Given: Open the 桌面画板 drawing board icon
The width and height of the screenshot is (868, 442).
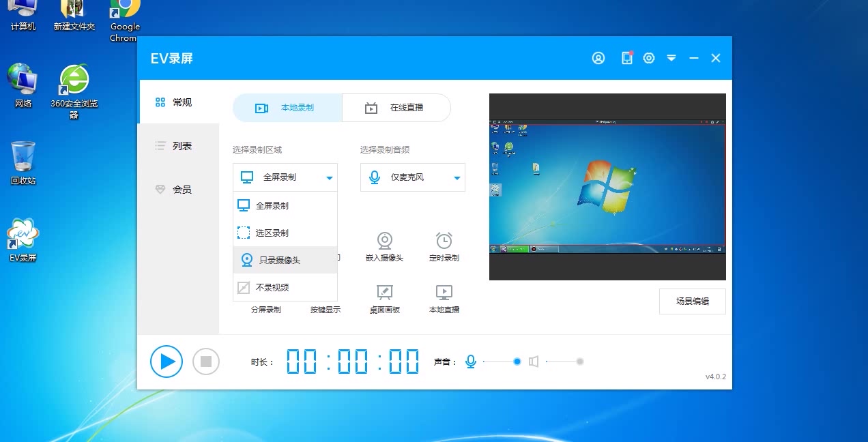Looking at the screenshot, I should pos(385,293).
